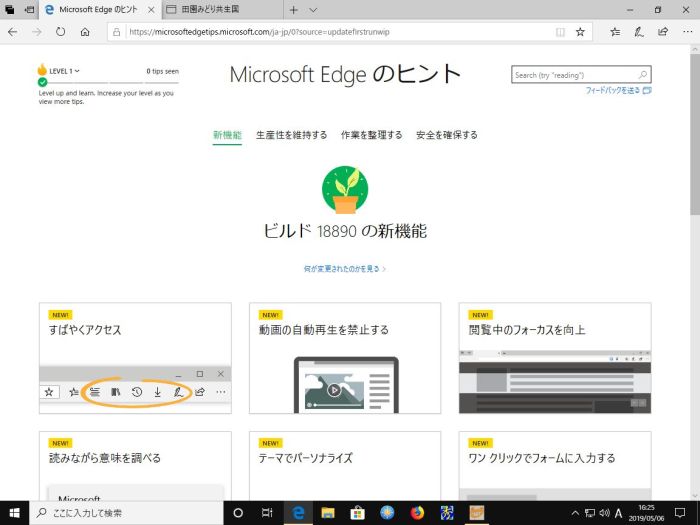Viewport: 700px width, 525px height.
Task: Click the browser Refresh button
Action: 61,31
